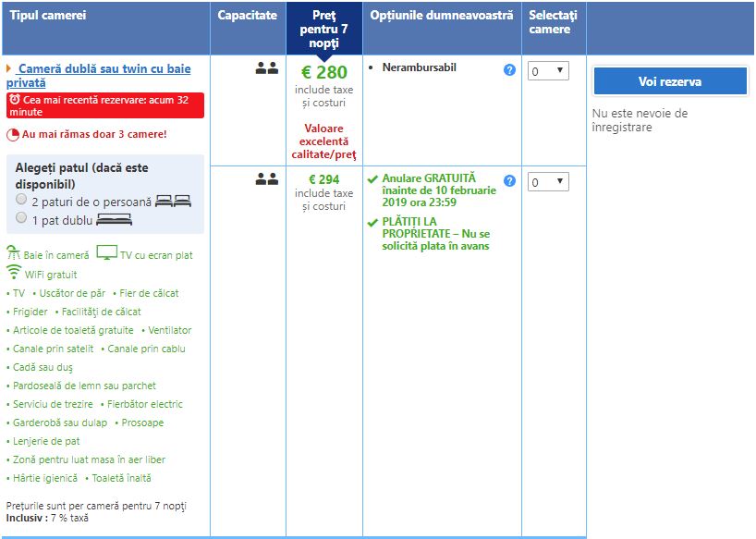Click the shower icon for Baie în cameră
756x539 pixels.
[x=13, y=253]
